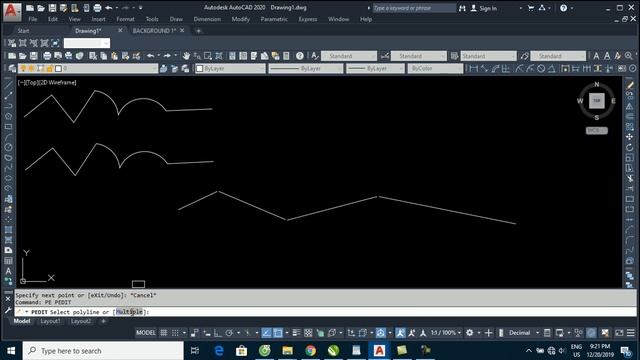Screen dimensions: 640x360
Task: Click the keyword search input field
Action: click(414, 8)
